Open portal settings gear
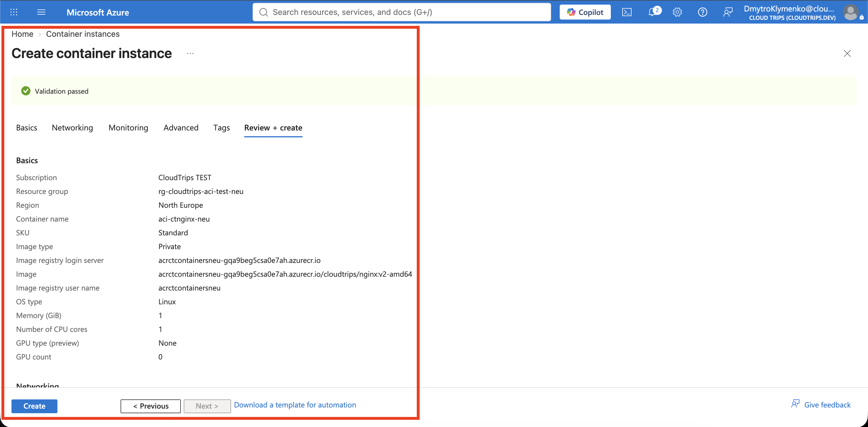868x427 pixels. click(x=677, y=12)
